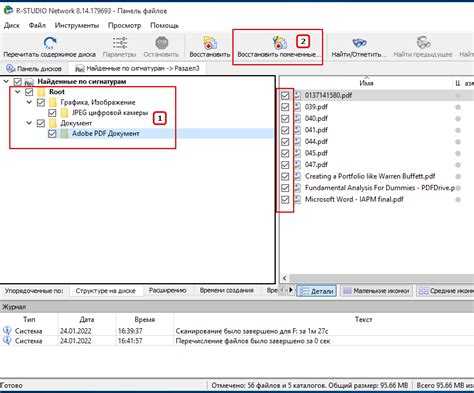Open the Параметры toolbar icon

coord(120,42)
